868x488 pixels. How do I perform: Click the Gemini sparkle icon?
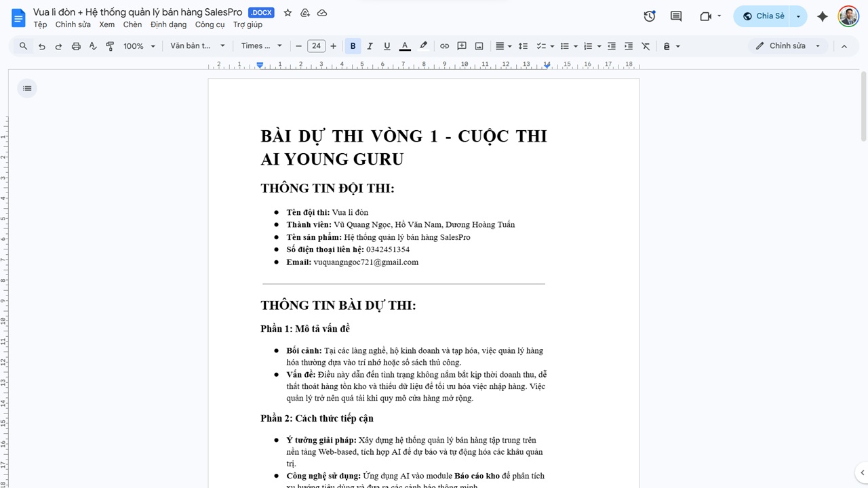[823, 16]
